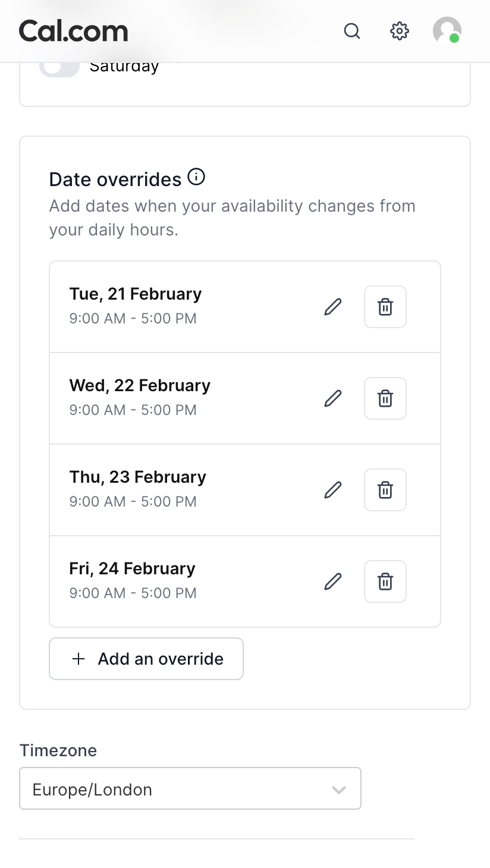Click the Add an override button
The image size is (490, 868).
146,659
